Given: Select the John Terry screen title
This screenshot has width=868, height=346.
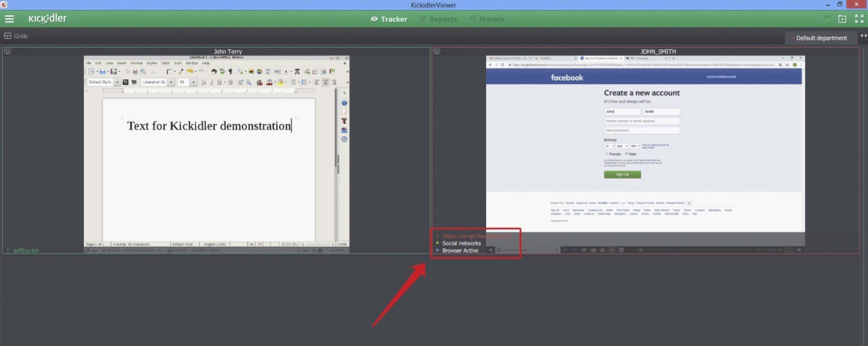Looking at the screenshot, I should [228, 51].
